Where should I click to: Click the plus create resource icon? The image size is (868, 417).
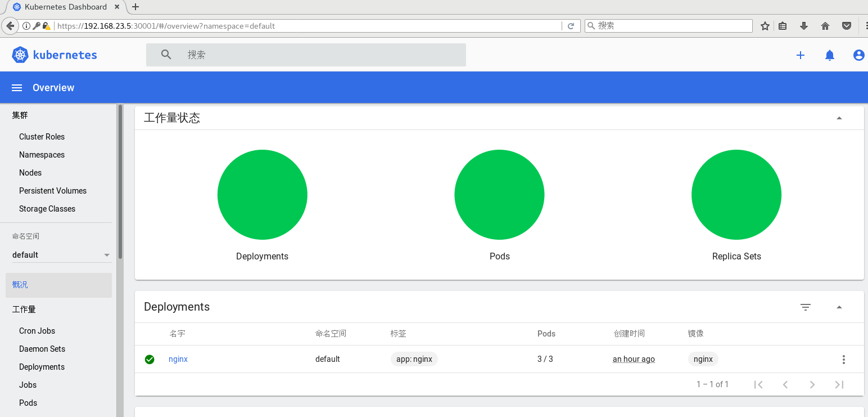click(801, 55)
